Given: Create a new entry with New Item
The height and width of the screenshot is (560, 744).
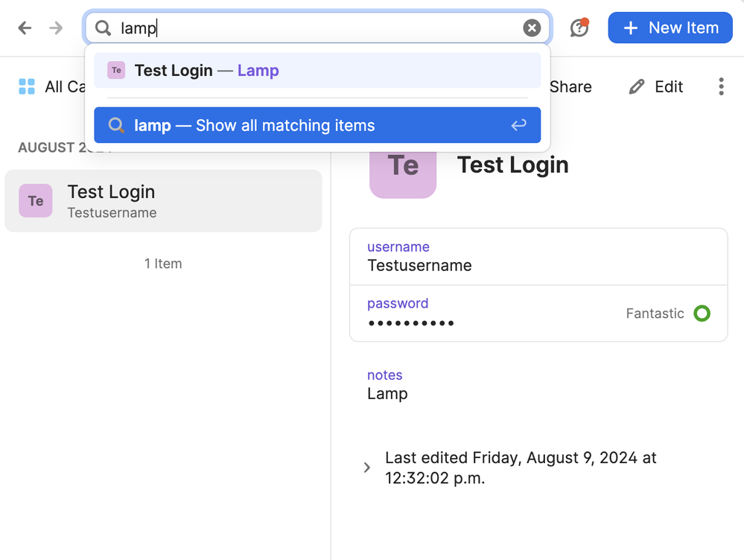Looking at the screenshot, I should pos(670,28).
